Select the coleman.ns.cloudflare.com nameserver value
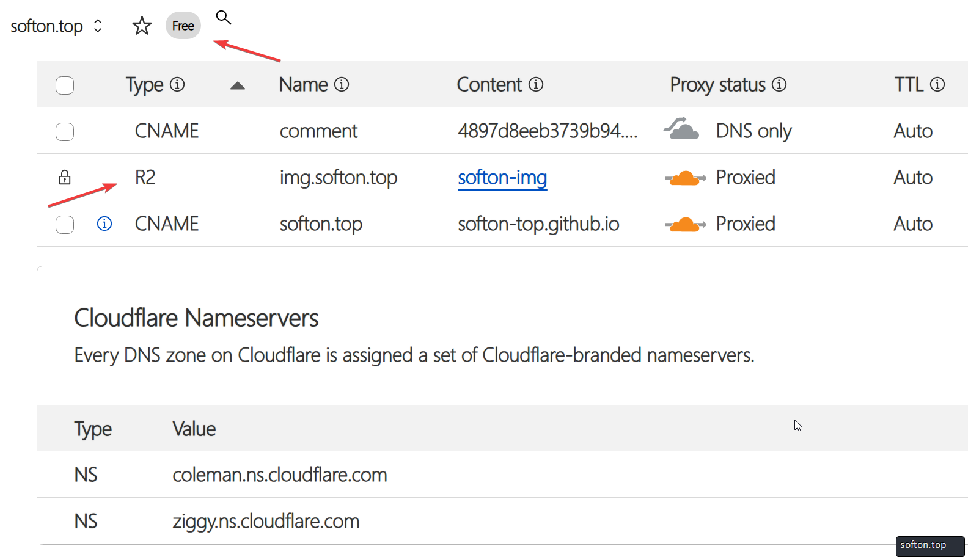Screen dimensions: 968x560 [x=280, y=475]
